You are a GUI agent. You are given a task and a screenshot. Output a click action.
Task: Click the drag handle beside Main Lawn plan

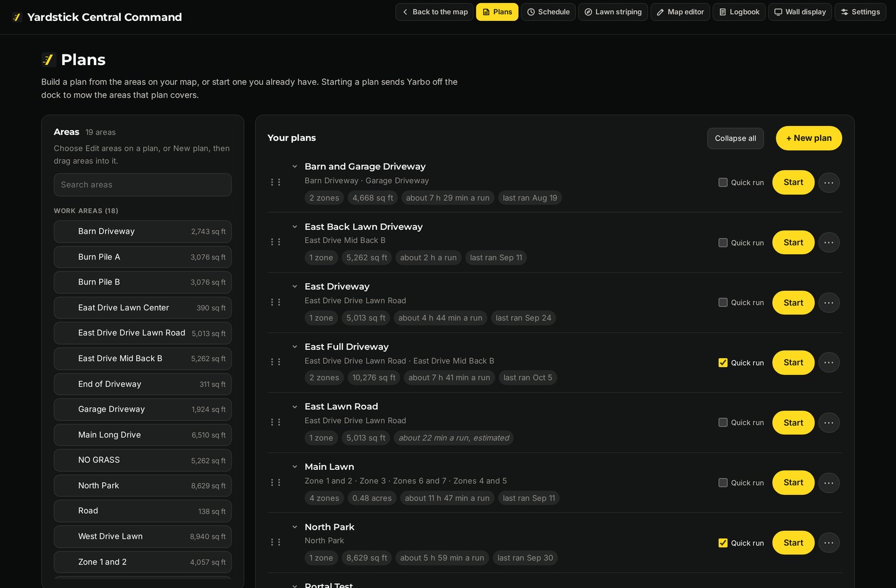click(275, 482)
